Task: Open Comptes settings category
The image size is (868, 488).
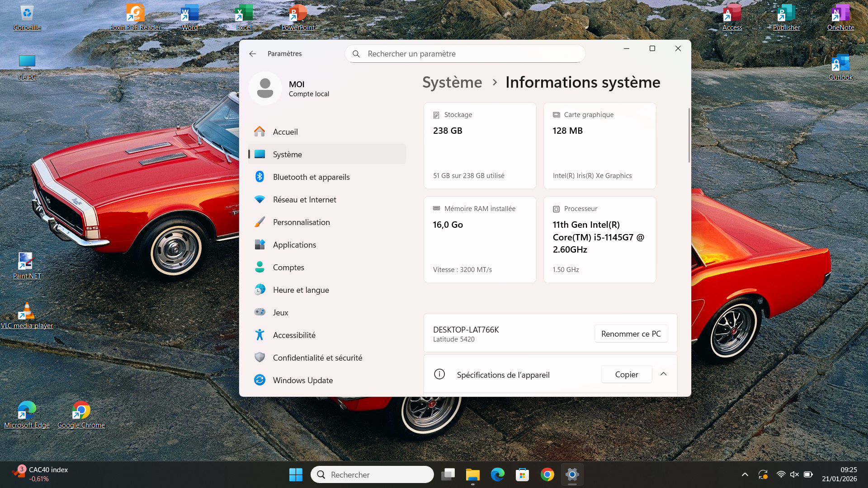Action: (x=327, y=267)
